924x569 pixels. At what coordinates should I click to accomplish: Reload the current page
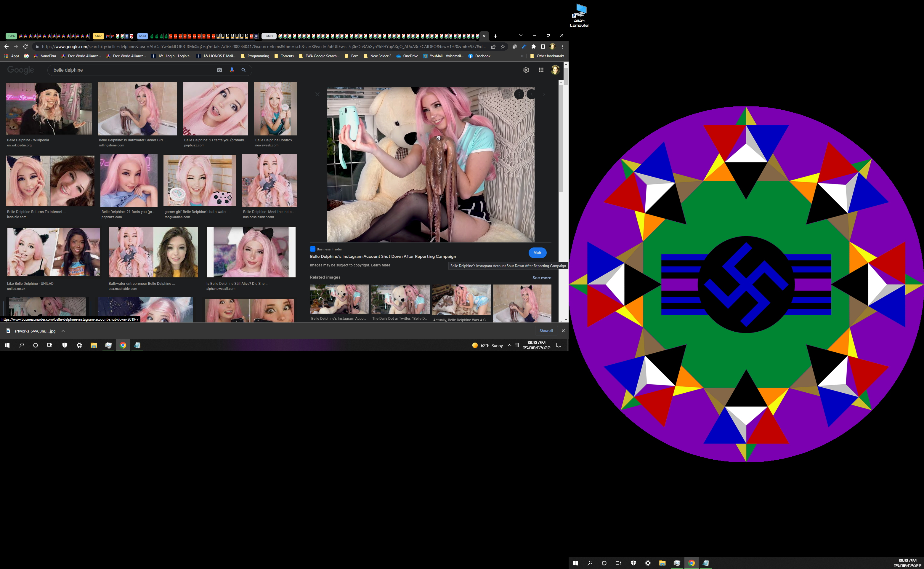pyautogui.click(x=25, y=47)
